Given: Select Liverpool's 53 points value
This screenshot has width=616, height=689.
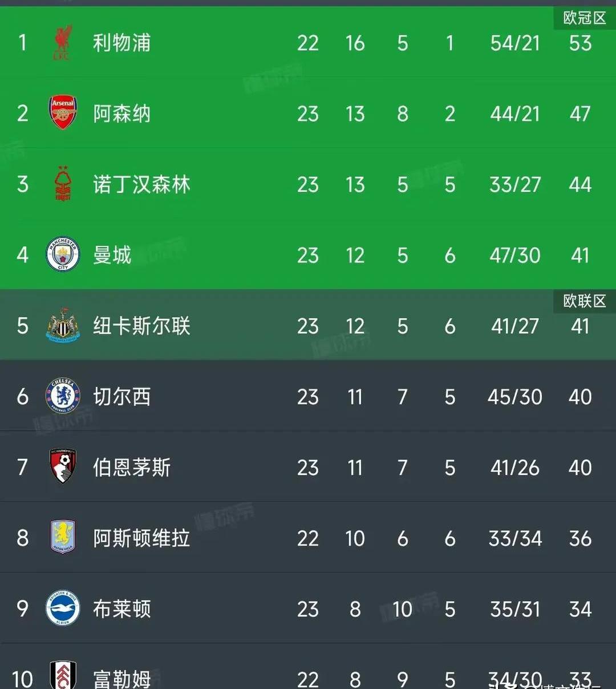Looking at the screenshot, I should pyautogui.click(x=580, y=43).
